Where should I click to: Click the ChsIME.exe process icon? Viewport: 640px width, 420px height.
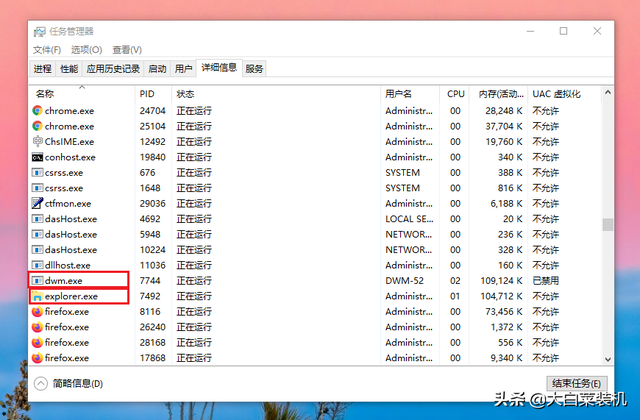point(37,142)
